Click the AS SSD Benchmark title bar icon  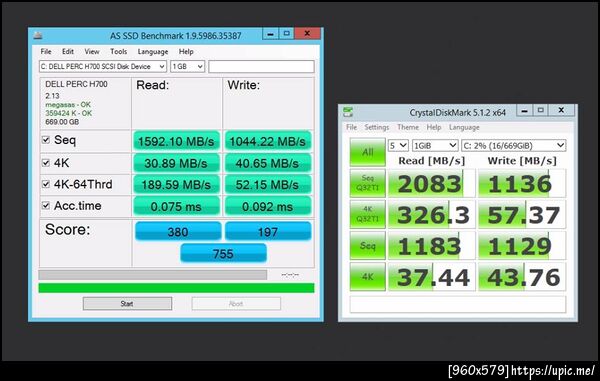[x=38, y=36]
